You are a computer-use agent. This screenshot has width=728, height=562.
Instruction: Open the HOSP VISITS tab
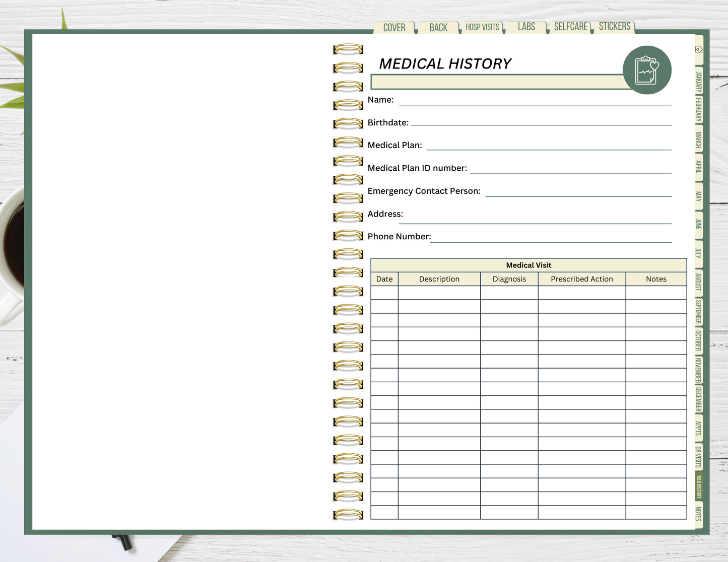click(482, 27)
